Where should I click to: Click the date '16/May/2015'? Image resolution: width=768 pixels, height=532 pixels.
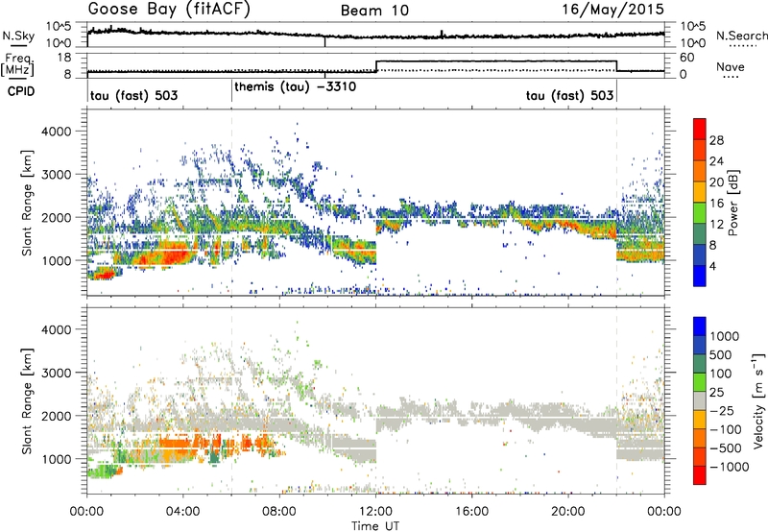612,10
